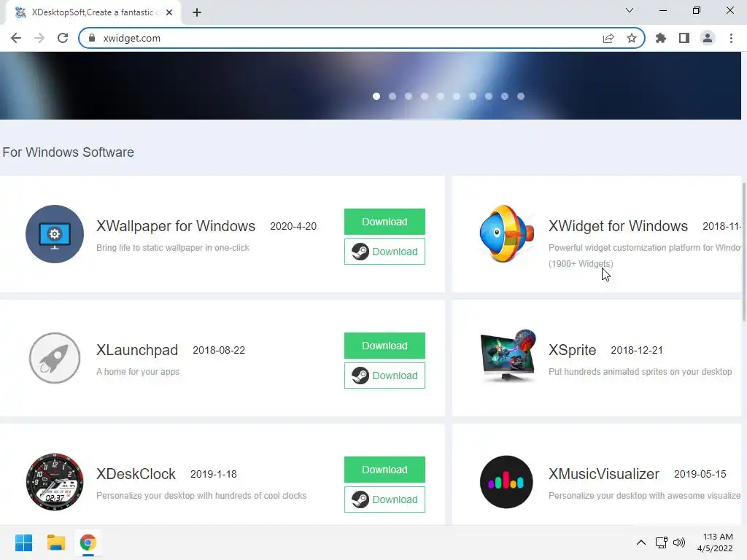Select the eighth carousel slide dot
Image resolution: width=747 pixels, height=560 pixels.
489,96
